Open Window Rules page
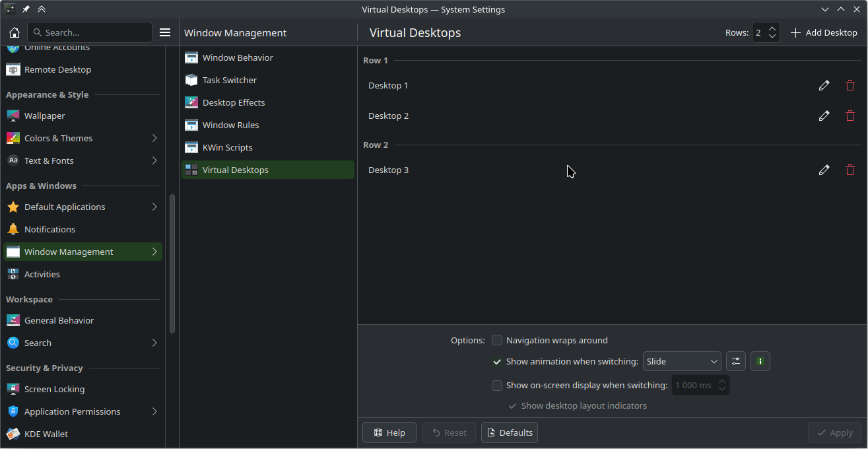 coord(268,125)
